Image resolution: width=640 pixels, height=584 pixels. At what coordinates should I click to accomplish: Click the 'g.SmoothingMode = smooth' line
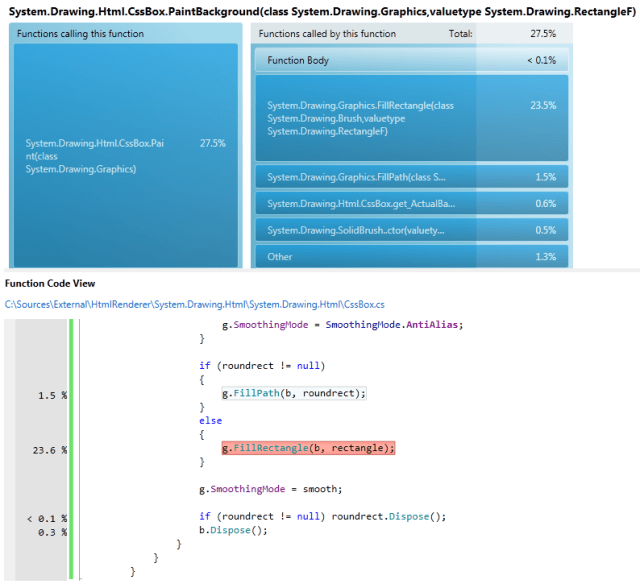(x=270, y=489)
